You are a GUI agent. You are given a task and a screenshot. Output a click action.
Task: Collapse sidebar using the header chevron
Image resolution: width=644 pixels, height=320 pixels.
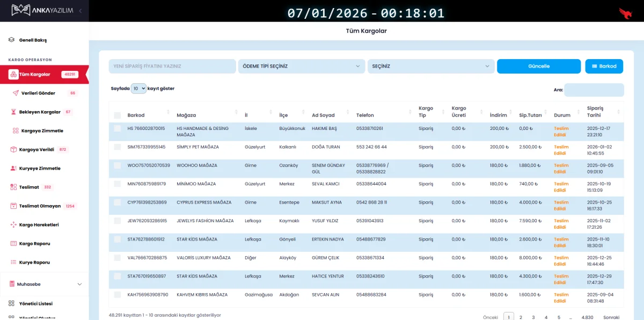point(80,11)
